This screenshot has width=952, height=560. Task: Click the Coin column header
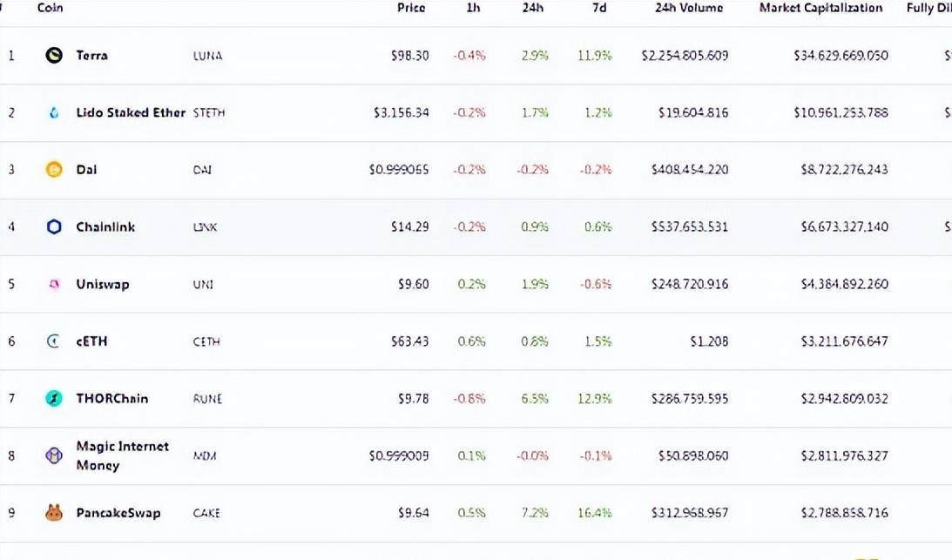[51, 8]
